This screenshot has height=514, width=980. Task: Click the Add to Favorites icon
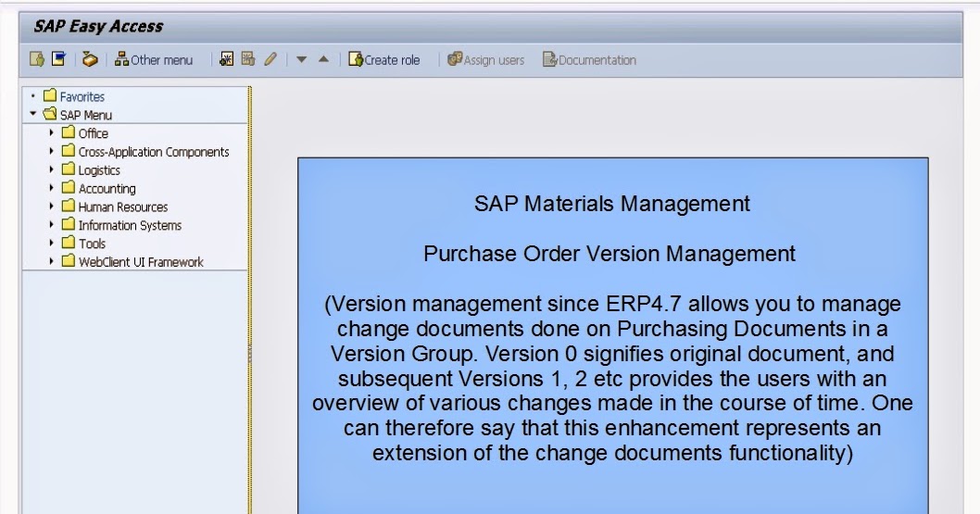coord(226,59)
